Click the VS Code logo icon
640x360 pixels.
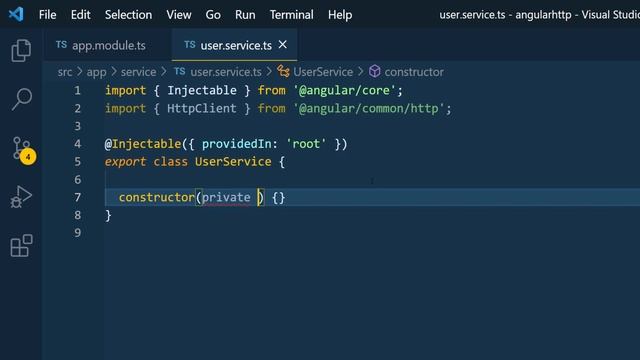coord(16,15)
